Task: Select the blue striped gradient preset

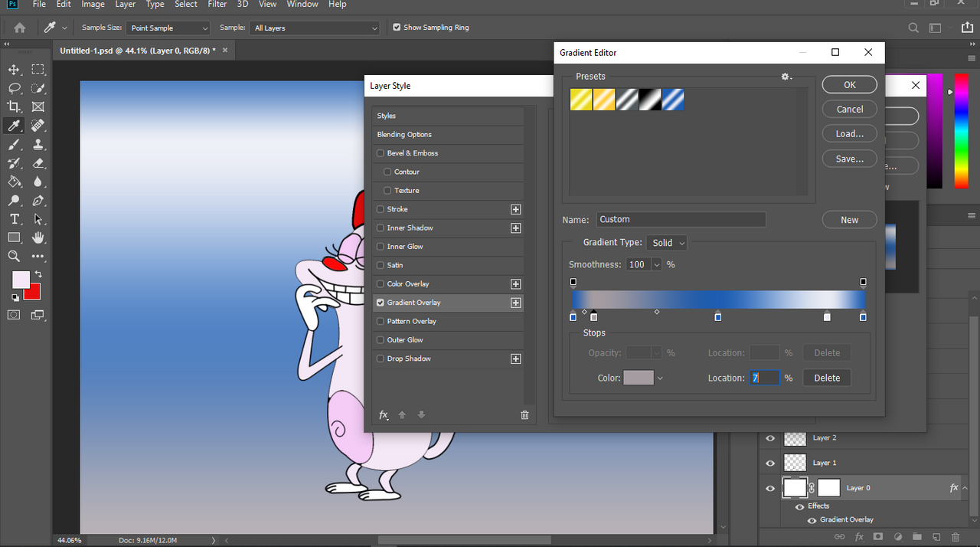Action: point(673,100)
